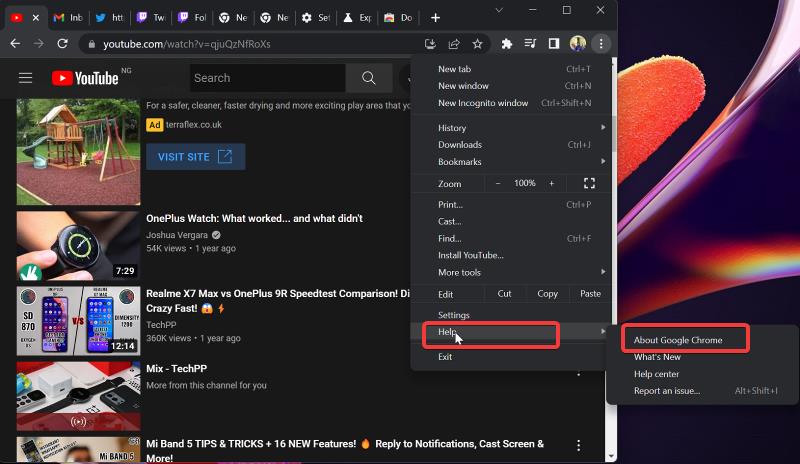
Task: Click the browser reload button
Action: tap(63, 44)
